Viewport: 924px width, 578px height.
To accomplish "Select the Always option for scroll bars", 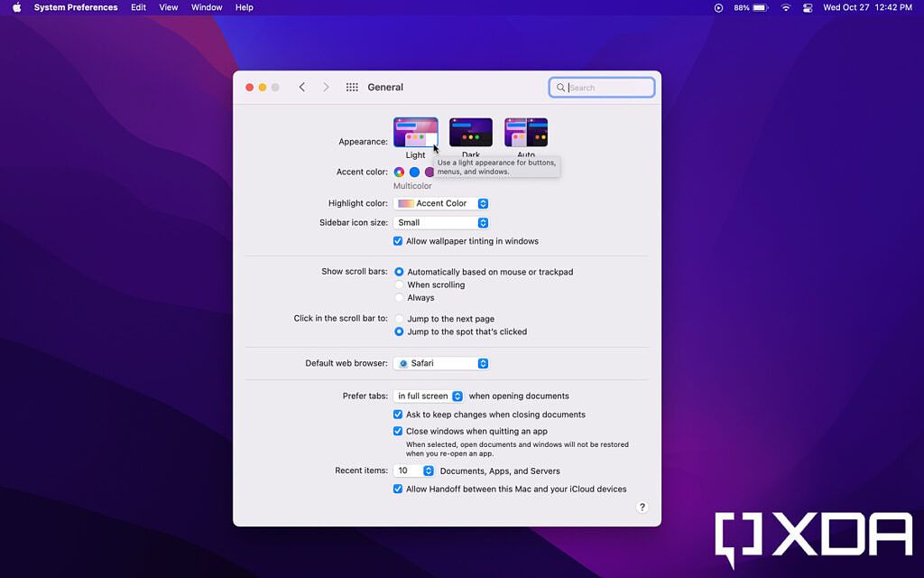I will tap(398, 297).
